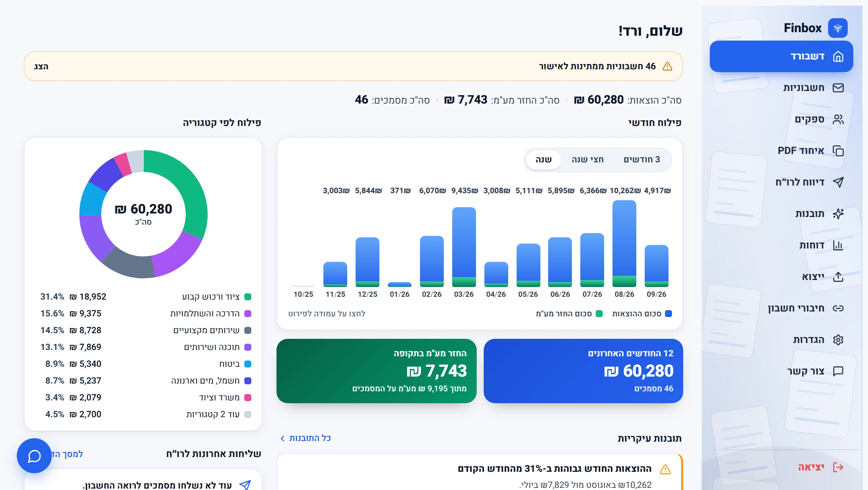Go to איחוד PDF page
This screenshot has width=868, height=490.
click(x=781, y=151)
